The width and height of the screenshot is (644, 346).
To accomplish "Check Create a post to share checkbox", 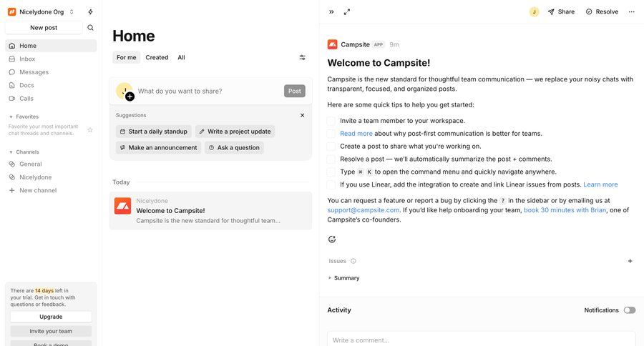I will pyautogui.click(x=331, y=146).
